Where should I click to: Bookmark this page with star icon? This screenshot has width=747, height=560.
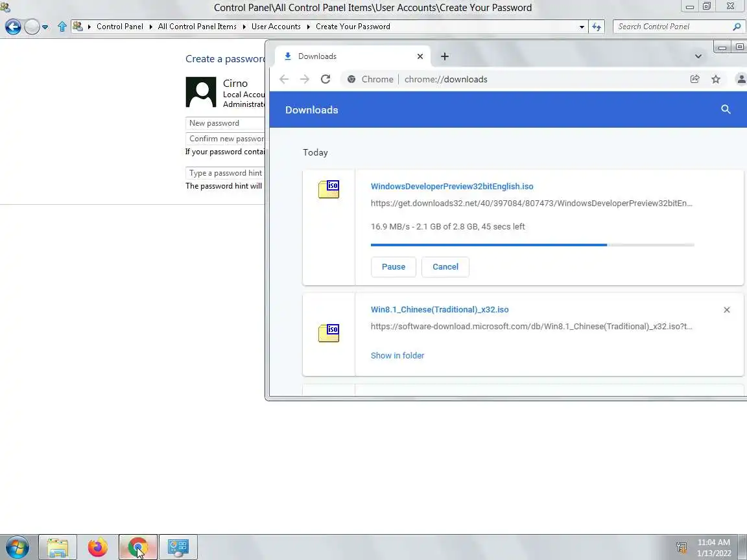coord(716,79)
